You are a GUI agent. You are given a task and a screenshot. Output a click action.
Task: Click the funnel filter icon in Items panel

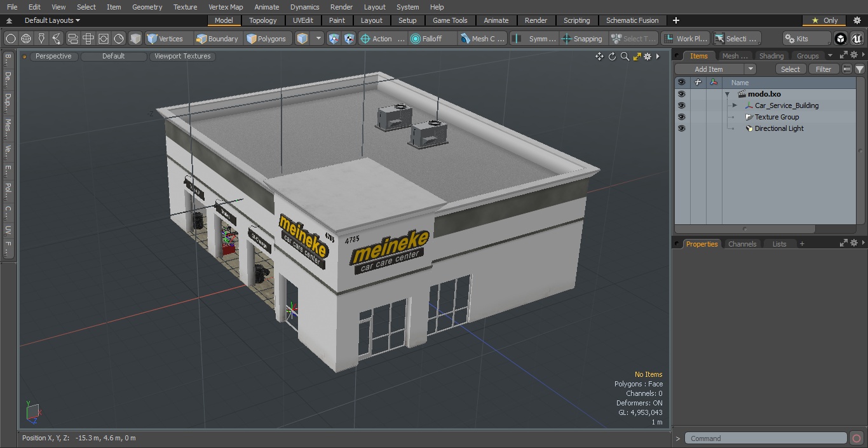click(859, 69)
